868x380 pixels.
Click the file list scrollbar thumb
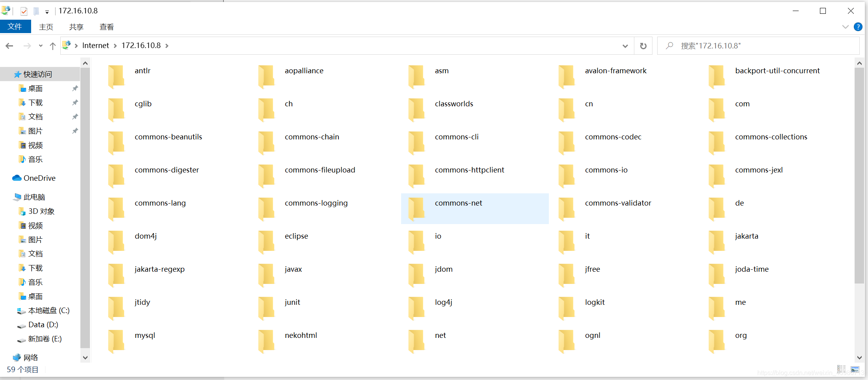[859, 175]
